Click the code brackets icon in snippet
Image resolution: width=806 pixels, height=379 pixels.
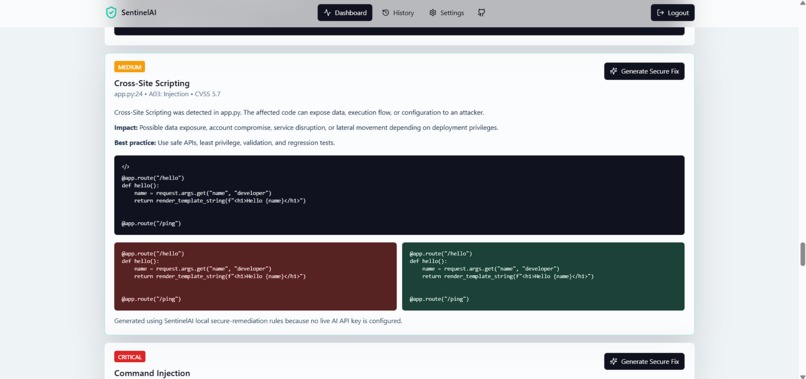pyautogui.click(x=125, y=167)
